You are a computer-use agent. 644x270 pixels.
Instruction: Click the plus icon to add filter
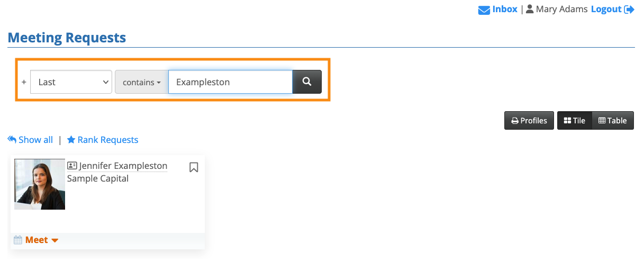coord(24,82)
